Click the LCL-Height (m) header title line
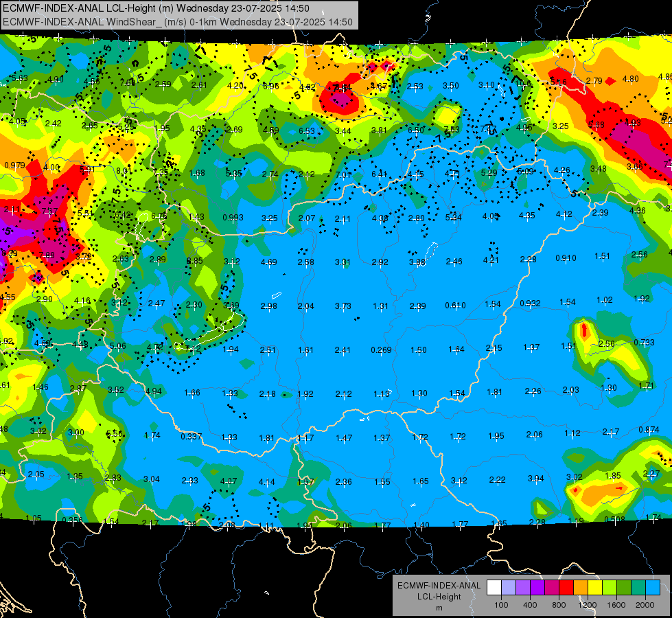672x618 pixels. coord(156,8)
